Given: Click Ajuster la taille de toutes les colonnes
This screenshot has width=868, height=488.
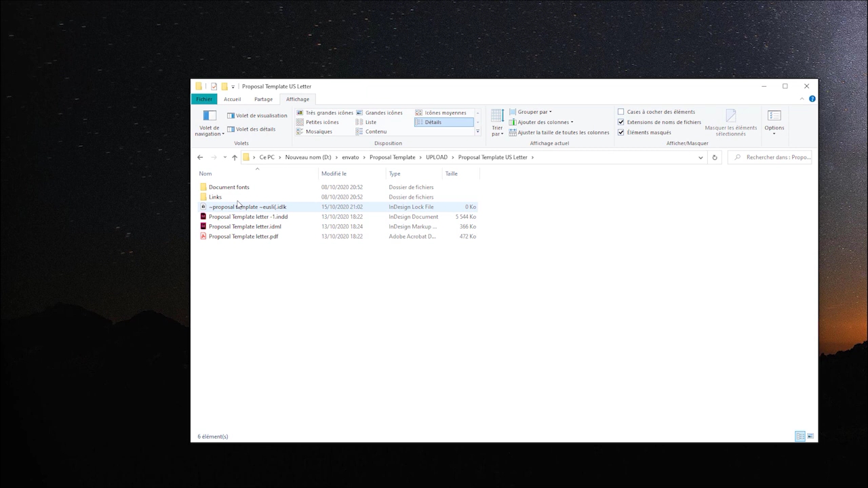Looking at the screenshot, I should (x=559, y=132).
